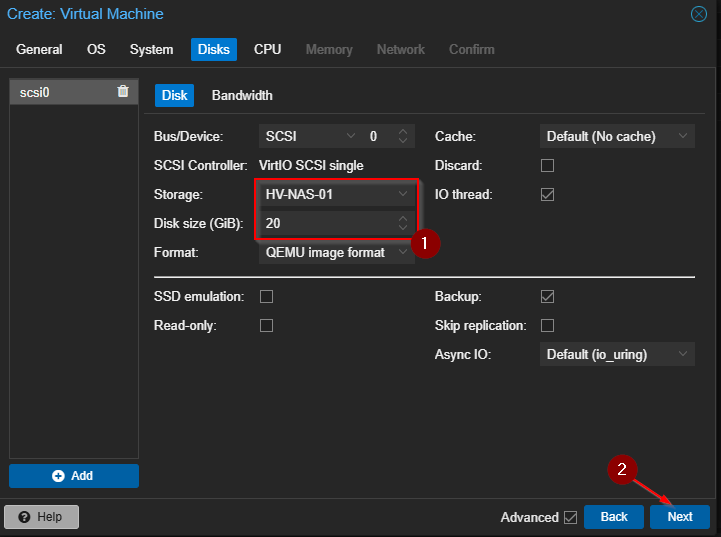The width and height of the screenshot is (721, 537).
Task: Switch to the CPU tab
Action: tap(267, 49)
